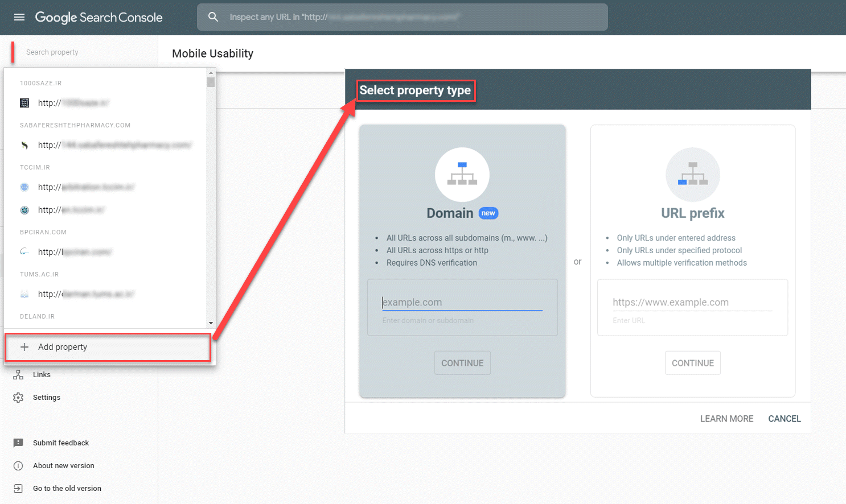This screenshot has width=846, height=504.
Task: Click the About new version info icon
Action: tap(18, 466)
